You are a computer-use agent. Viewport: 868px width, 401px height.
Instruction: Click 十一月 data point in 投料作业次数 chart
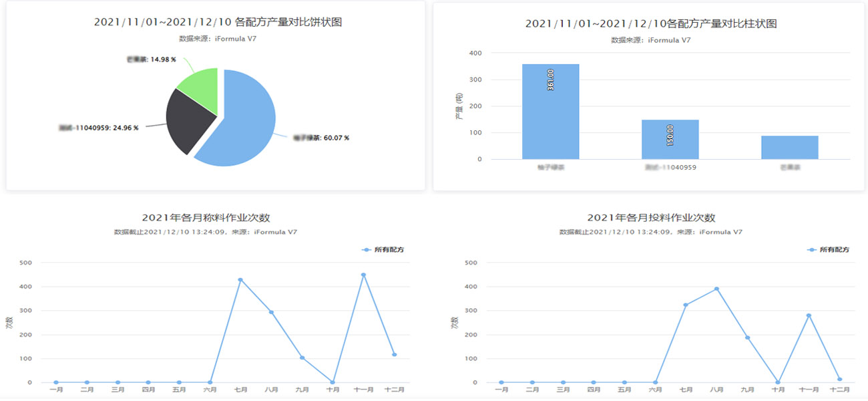(x=809, y=315)
